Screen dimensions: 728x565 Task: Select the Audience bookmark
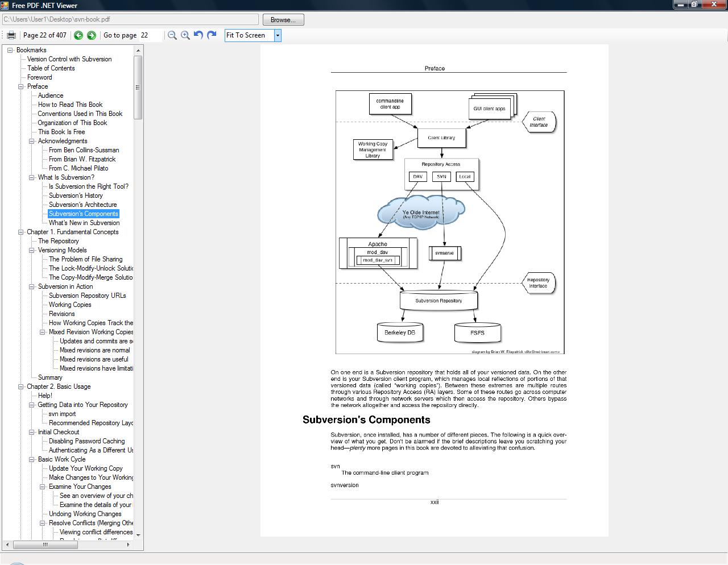click(x=51, y=95)
